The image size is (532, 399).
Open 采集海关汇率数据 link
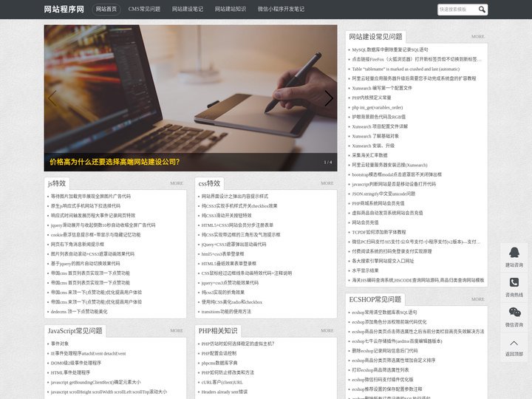369,155
